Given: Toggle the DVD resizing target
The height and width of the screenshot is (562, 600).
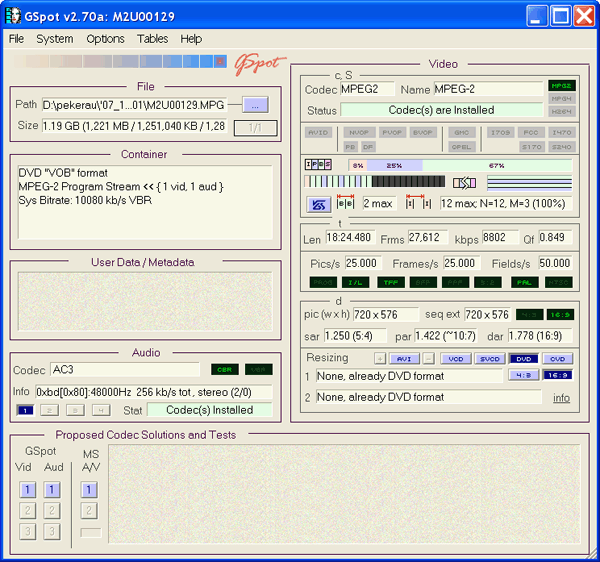Looking at the screenshot, I should point(523,358).
